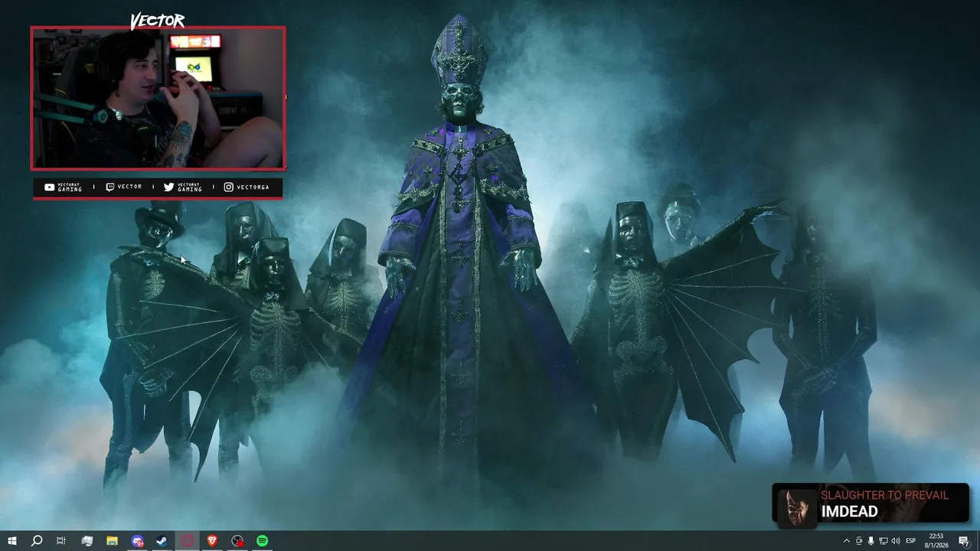Open clock showing 22:53 8/1/2026
Image resolution: width=980 pixels, height=551 pixels.
[x=936, y=541]
